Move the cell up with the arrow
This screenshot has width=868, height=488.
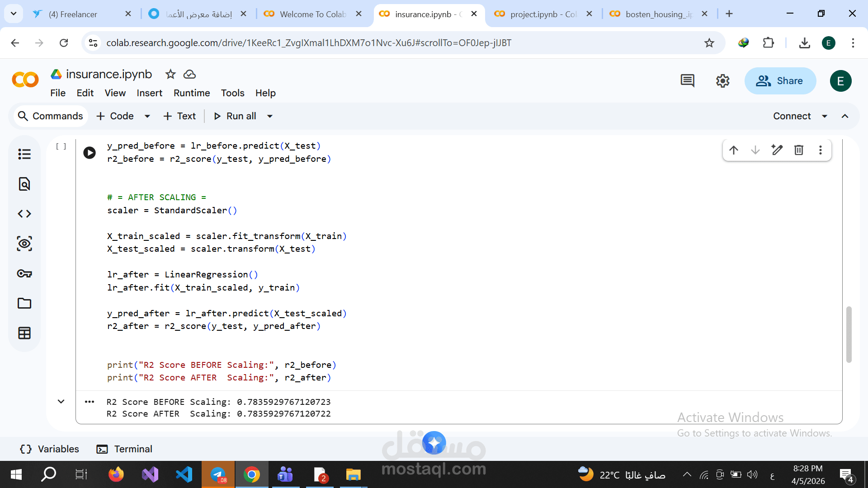(734, 150)
